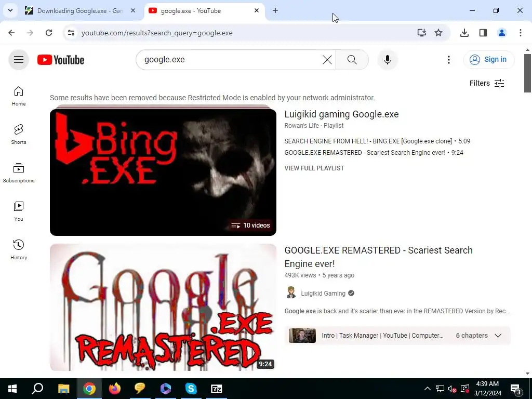Open the Filters options
Image resolution: width=532 pixels, height=399 pixels.
[487, 83]
